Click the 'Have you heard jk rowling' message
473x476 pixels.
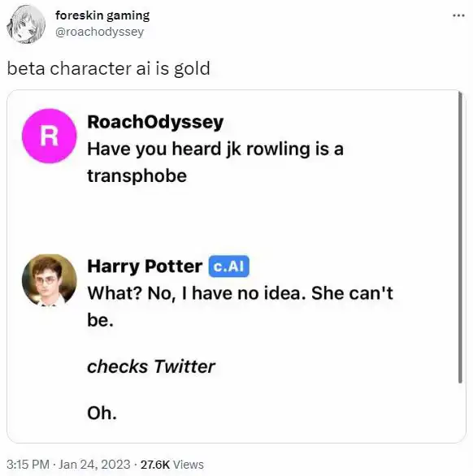215,162
